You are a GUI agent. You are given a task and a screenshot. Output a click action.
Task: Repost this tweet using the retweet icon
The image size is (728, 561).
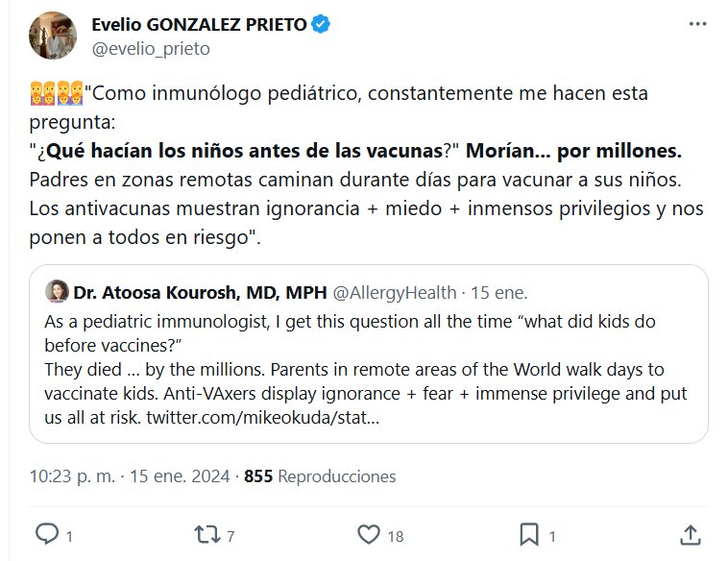pos(207,534)
